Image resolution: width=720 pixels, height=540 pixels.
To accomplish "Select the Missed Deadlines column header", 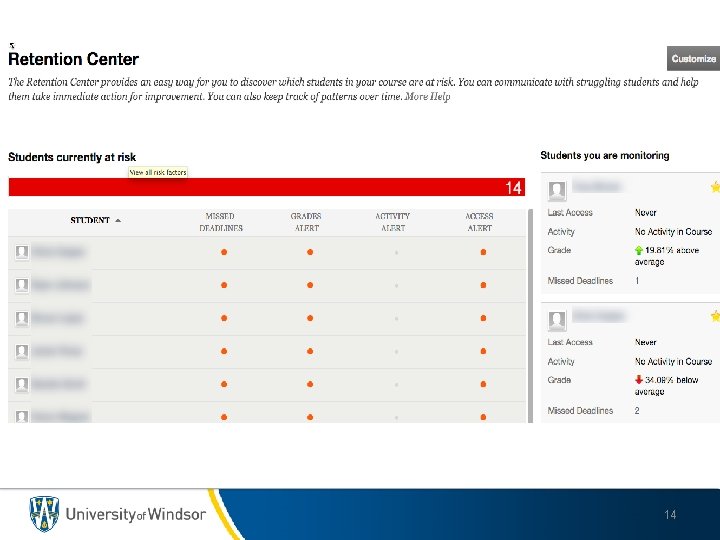I will point(221,222).
